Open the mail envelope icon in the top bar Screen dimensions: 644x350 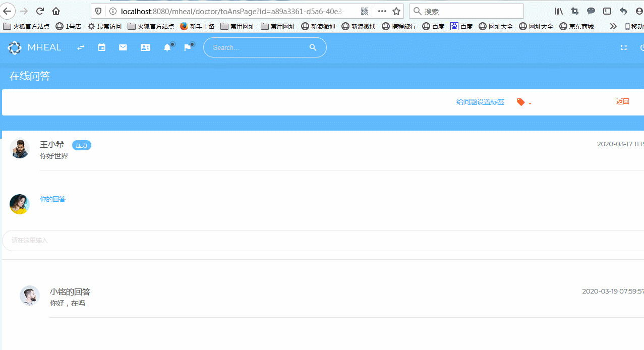pos(123,47)
